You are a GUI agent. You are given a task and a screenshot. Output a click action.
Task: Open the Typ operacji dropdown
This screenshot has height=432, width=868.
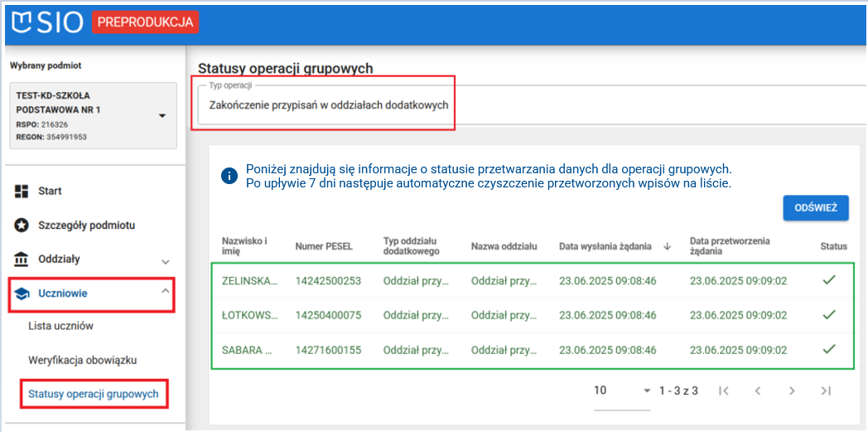530,105
